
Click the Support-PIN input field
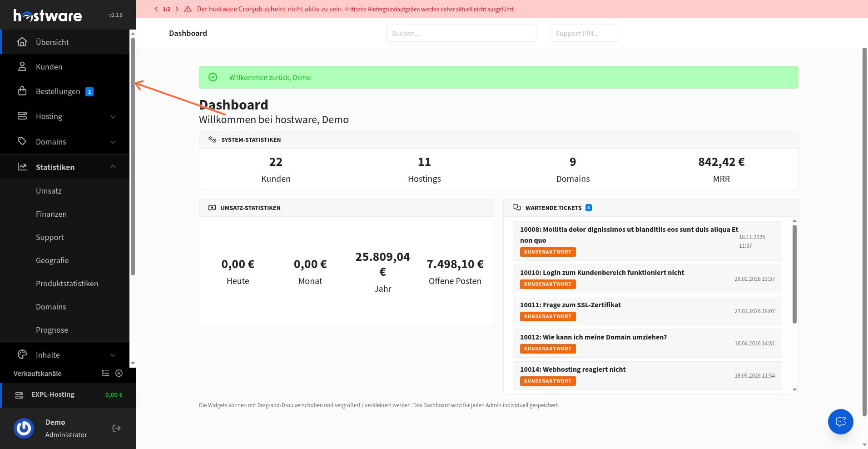pos(584,33)
